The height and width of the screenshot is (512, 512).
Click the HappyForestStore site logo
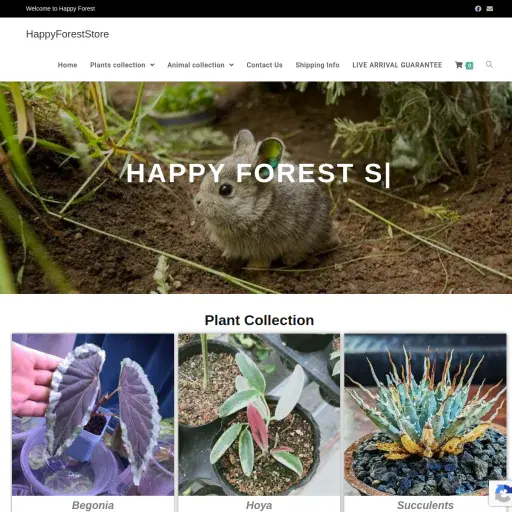[x=67, y=34]
